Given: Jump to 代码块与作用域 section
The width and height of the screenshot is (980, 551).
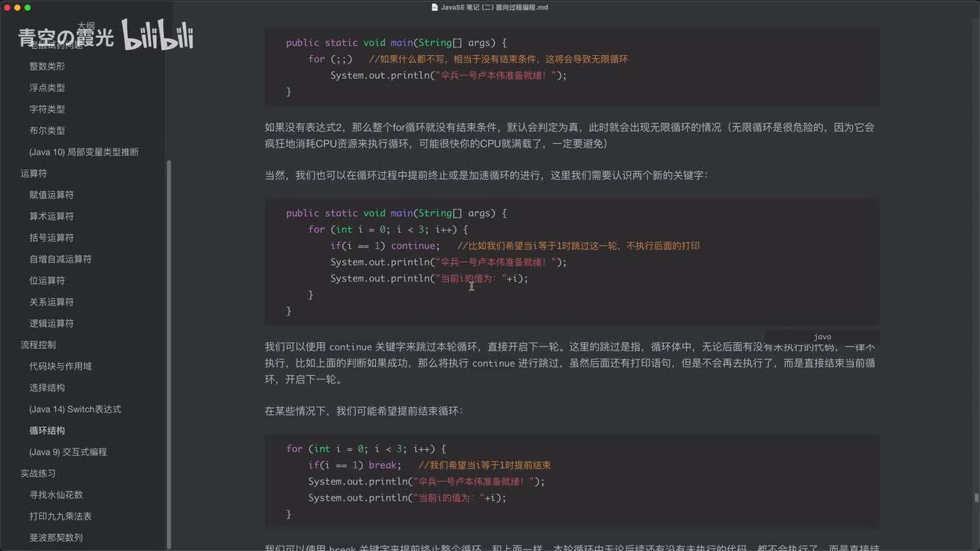Looking at the screenshot, I should click(x=60, y=367).
